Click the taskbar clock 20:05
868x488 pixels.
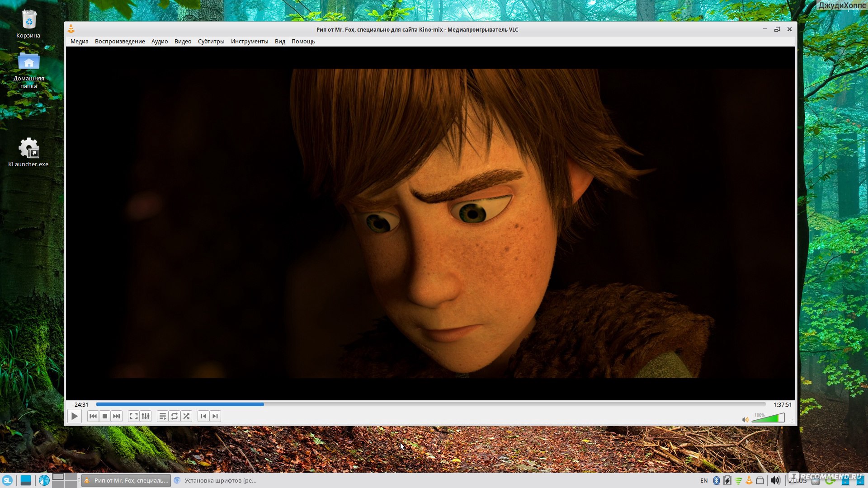coord(798,480)
